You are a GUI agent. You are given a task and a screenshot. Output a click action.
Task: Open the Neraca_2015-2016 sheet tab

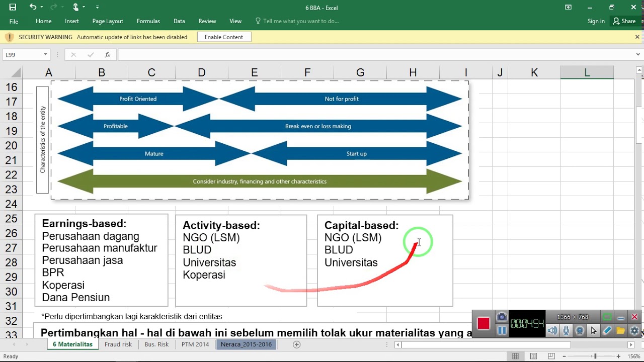pyautogui.click(x=247, y=344)
